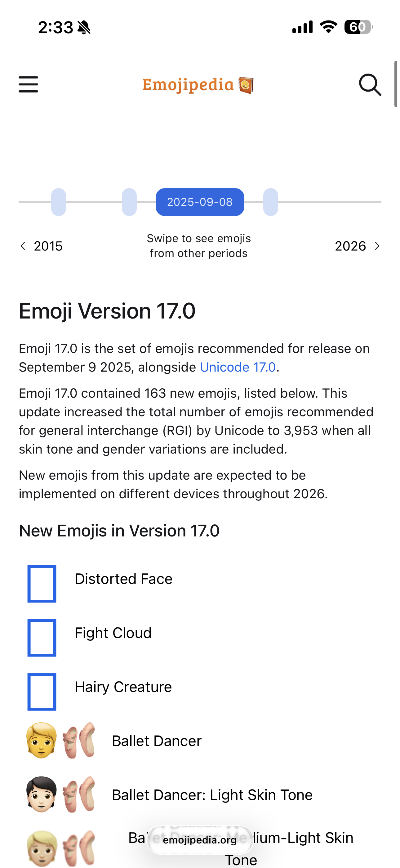
Task: Open the Distorted Face entry
Action: pos(123,579)
